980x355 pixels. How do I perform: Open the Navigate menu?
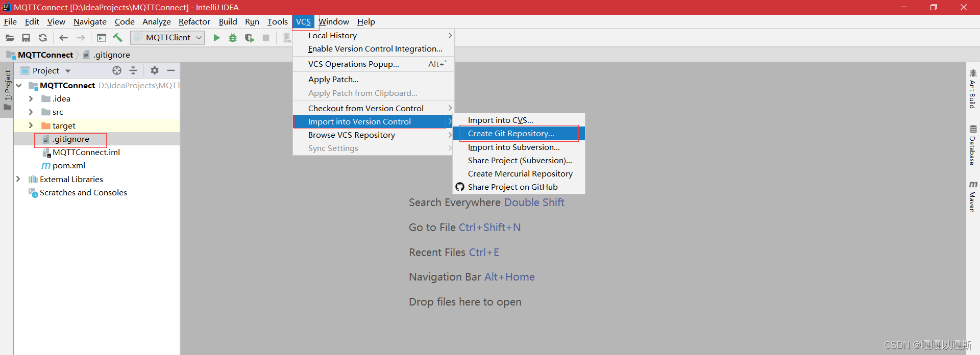pyautogui.click(x=90, y=21)
